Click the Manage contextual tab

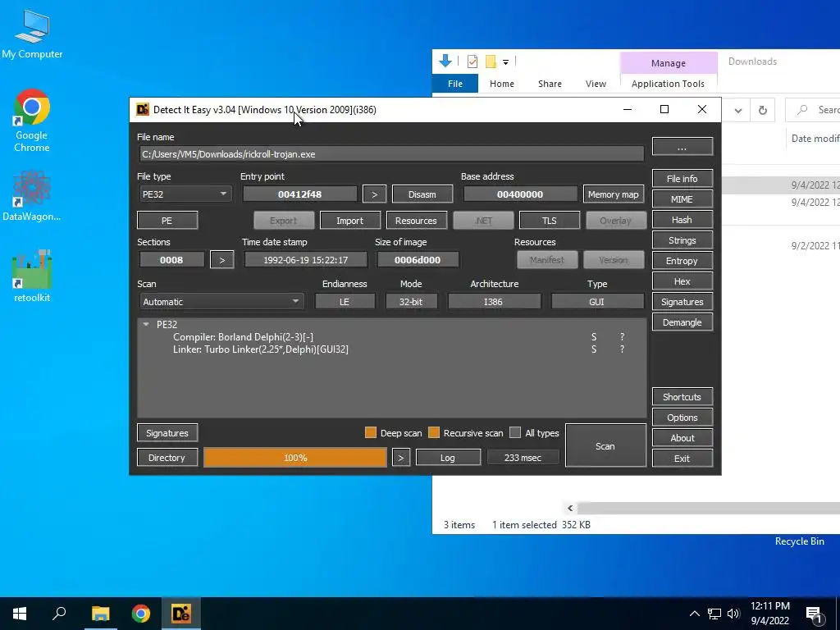pyautogui.click(x=668, y=63)
